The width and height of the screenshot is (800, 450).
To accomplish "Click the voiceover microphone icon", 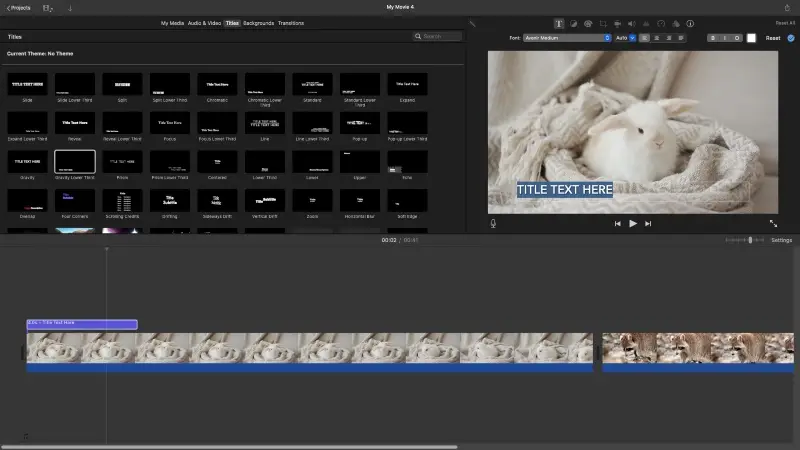I will [493, 223].
